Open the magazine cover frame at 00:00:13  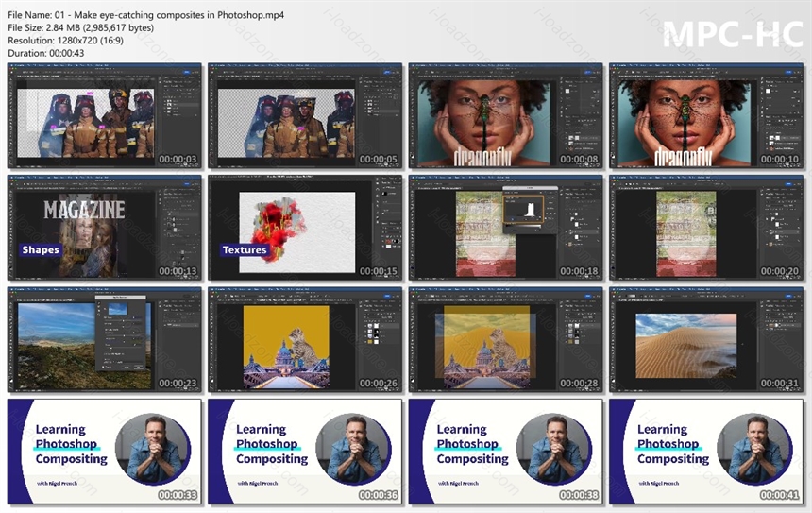click(105, 228)
